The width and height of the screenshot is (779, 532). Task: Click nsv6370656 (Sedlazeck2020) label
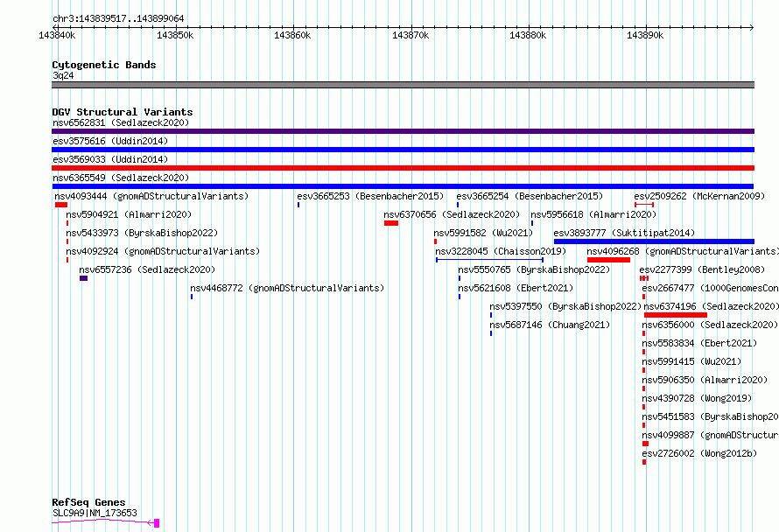[452, 214]
